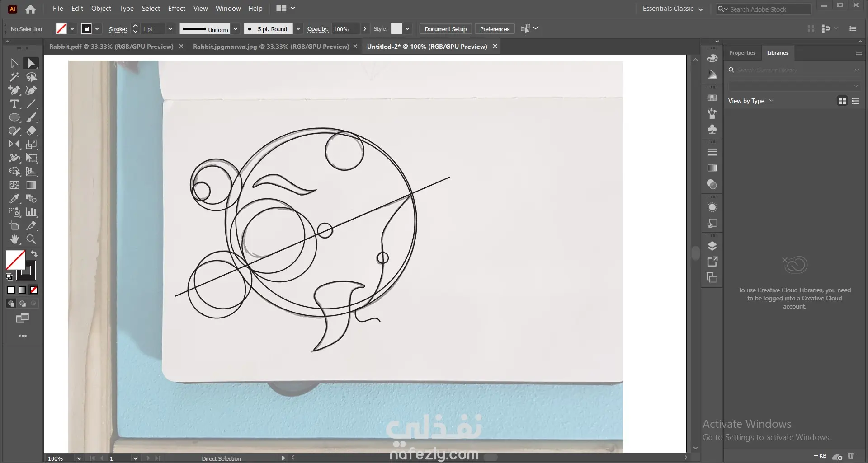This screenshot has width=868, height=463.
Task: Select the Blend tool
Action: (x=31, y=199)
